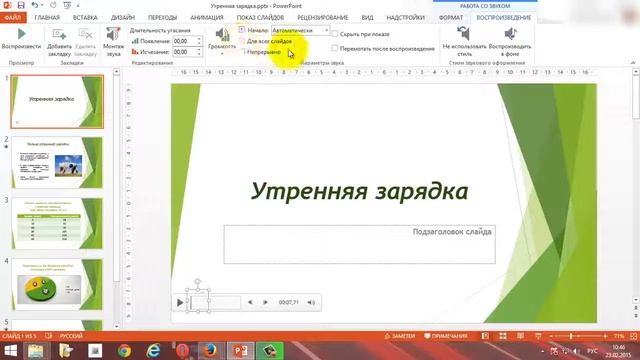
Task: Click РУССКИЙ language indicator in status bar
Action: coord(71,336)
